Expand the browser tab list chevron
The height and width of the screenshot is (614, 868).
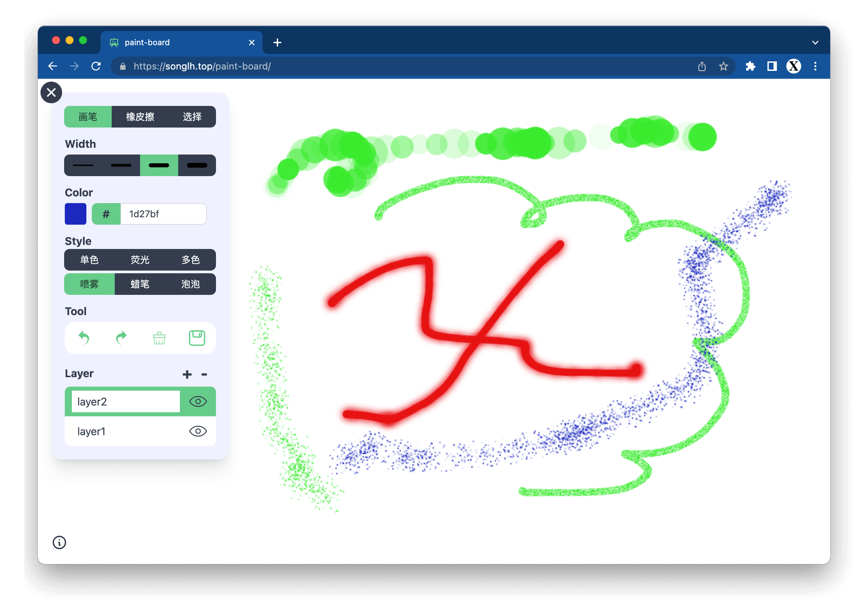coord(815,43)
